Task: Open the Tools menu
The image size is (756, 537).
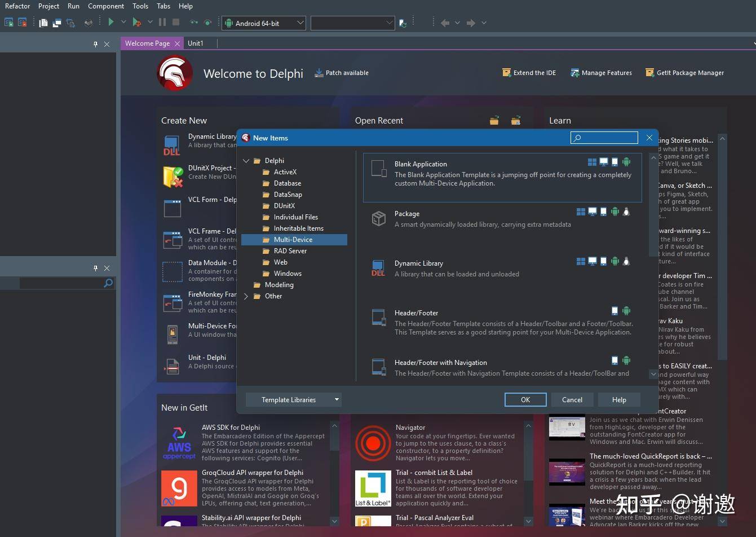Action: (x=140, y=6)
